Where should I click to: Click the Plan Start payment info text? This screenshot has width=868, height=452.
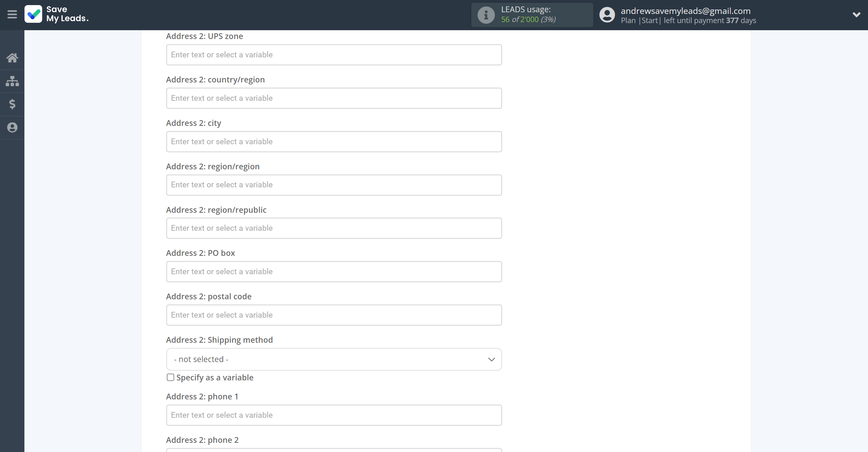pos(688,20)
